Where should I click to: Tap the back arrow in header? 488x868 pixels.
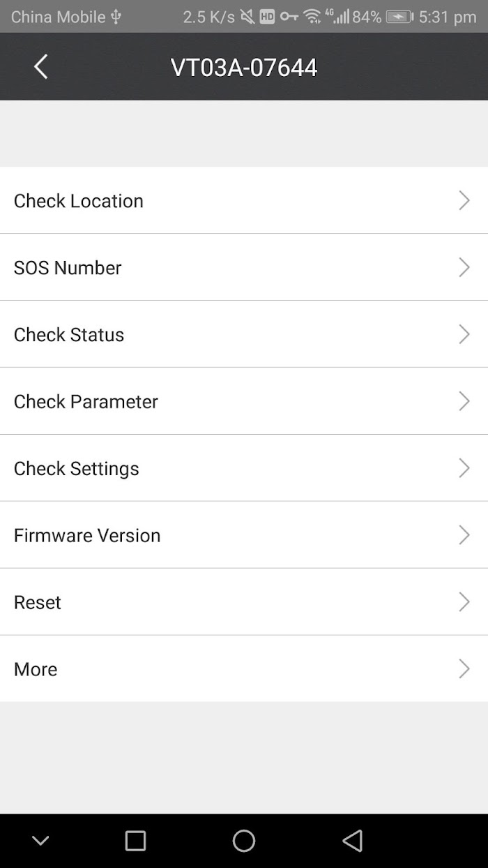pos(41,67)
